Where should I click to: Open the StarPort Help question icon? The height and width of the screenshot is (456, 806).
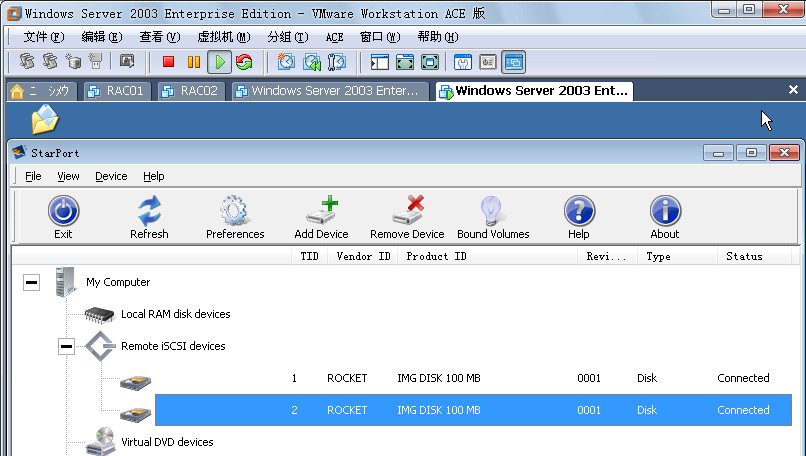tap(579, 211)
